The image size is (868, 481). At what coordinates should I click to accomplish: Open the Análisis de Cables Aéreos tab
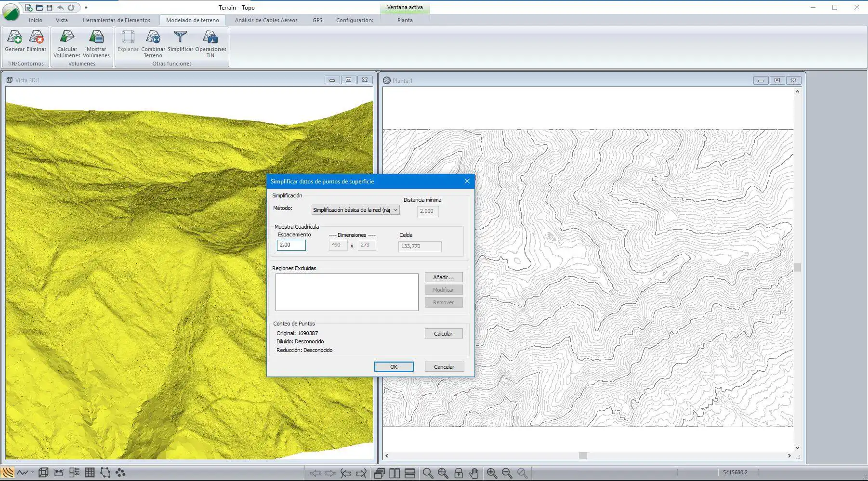pyautogui.click(x=266, y=20)
